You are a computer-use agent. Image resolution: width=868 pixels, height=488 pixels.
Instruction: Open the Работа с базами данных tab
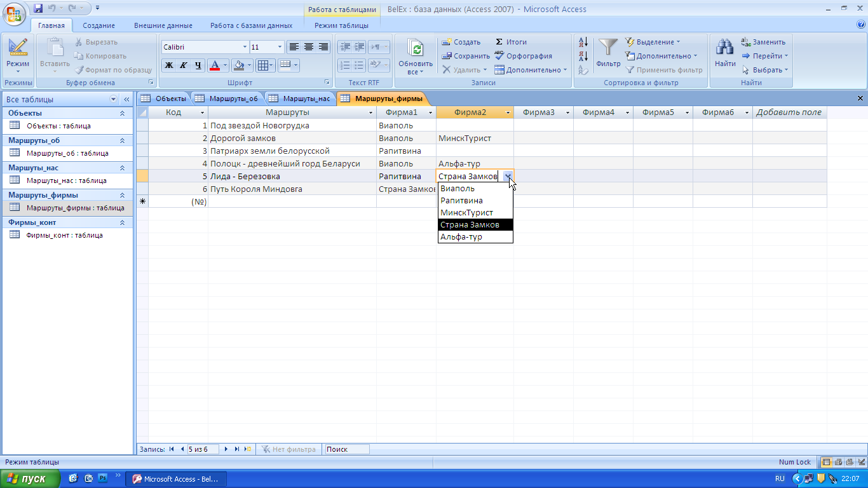click(252, 25)
